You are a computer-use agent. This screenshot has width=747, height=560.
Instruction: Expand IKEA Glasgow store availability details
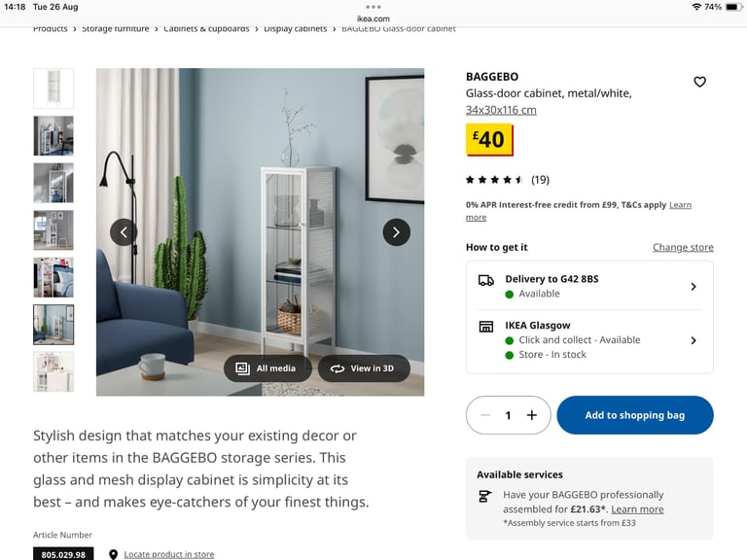click(589, 340)
